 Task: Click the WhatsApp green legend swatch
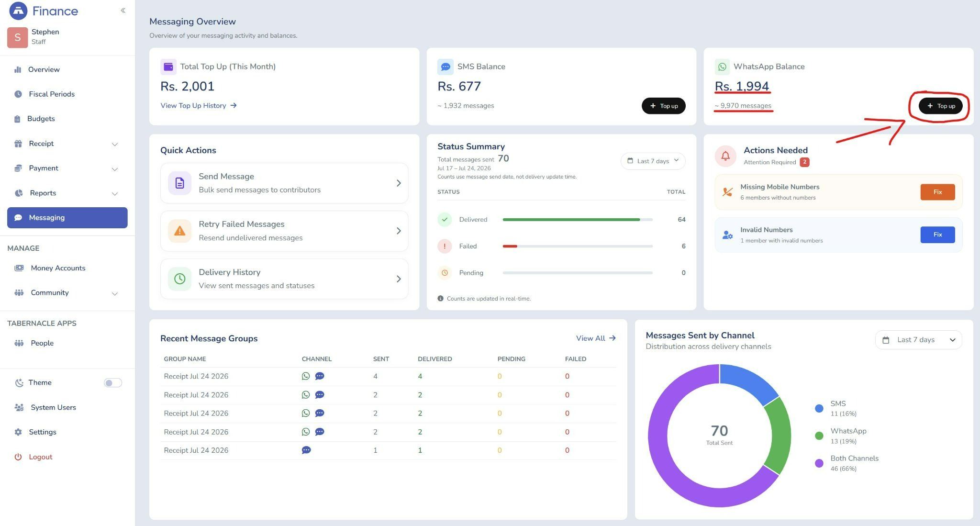tap(819, 436)
